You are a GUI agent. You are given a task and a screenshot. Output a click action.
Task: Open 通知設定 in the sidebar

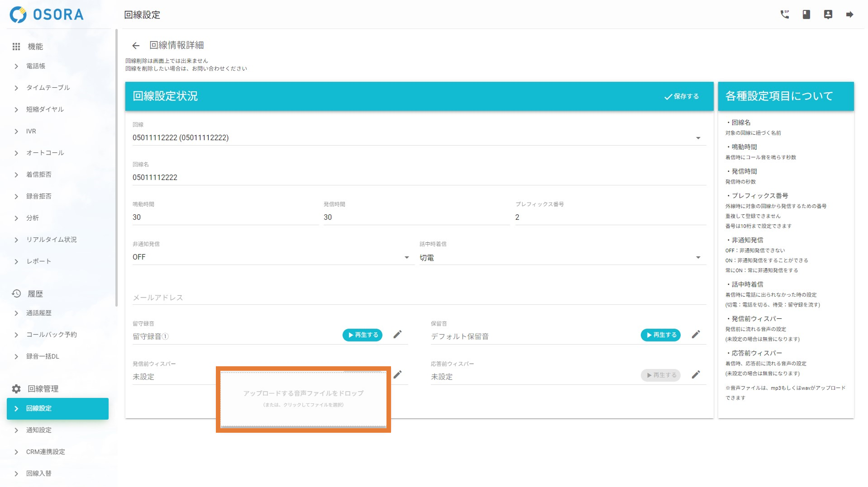[38, 430]
